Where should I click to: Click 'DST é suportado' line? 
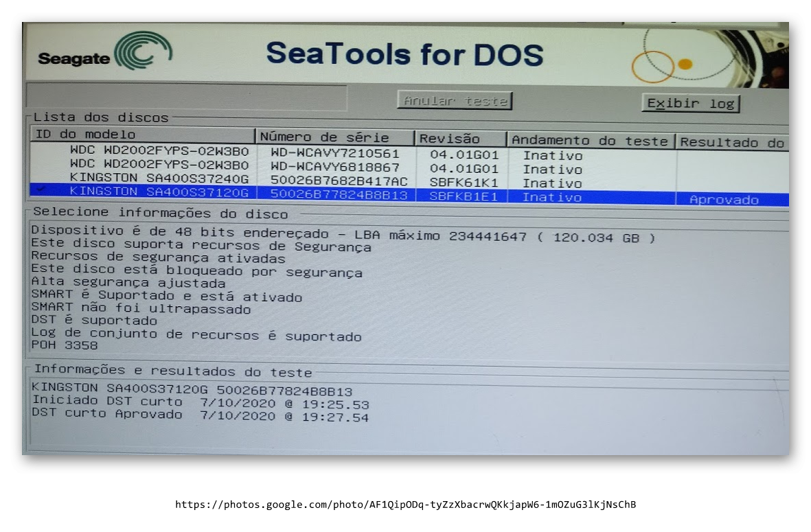click(94, 320)
